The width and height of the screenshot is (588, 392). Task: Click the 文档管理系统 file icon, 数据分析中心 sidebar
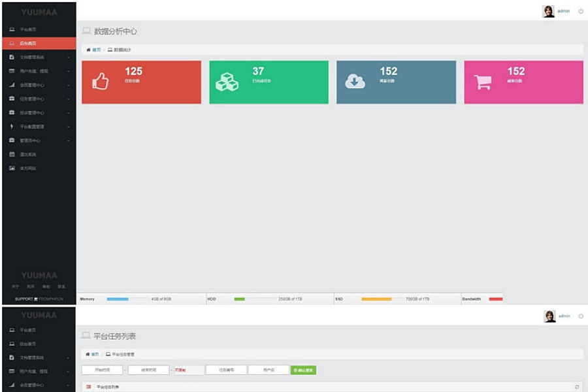[x=12, y=57]
